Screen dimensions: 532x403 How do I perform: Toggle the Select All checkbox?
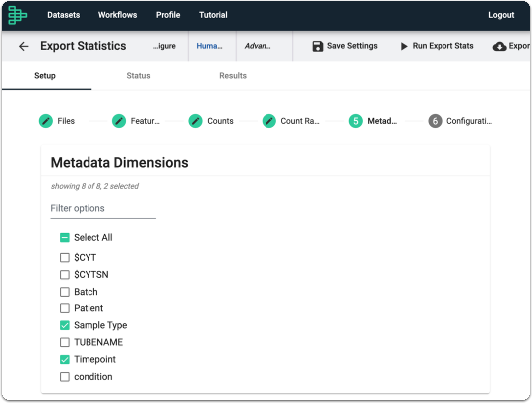tap(64, 237)
